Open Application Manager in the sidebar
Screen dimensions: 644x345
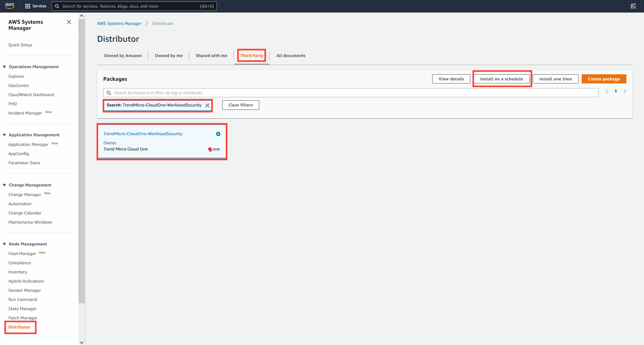click(x=29, y=144)
